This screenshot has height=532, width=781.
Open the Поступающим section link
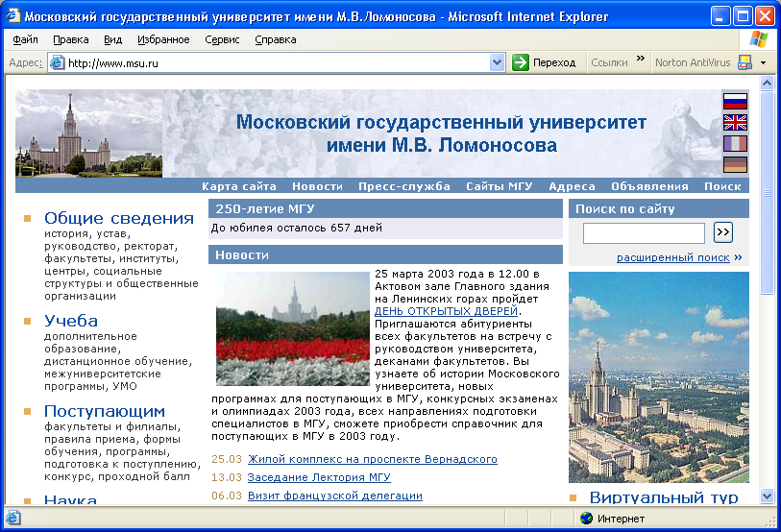pos(104,411)
